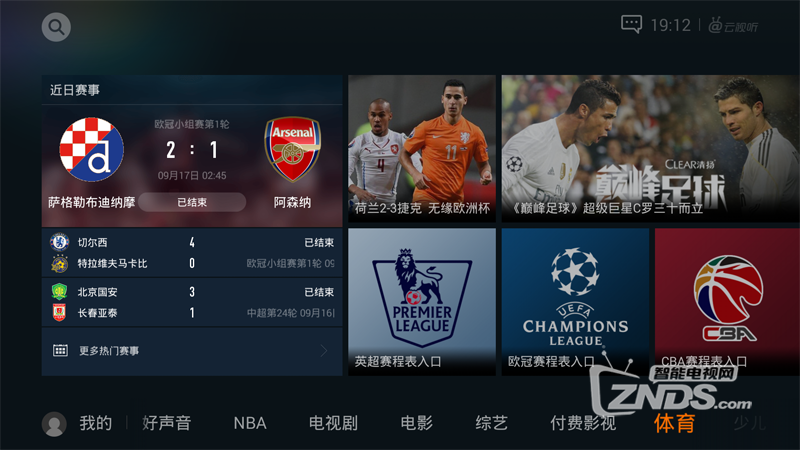Open the CBA赛程表入口 tile
800x450 pixels.
727,302
